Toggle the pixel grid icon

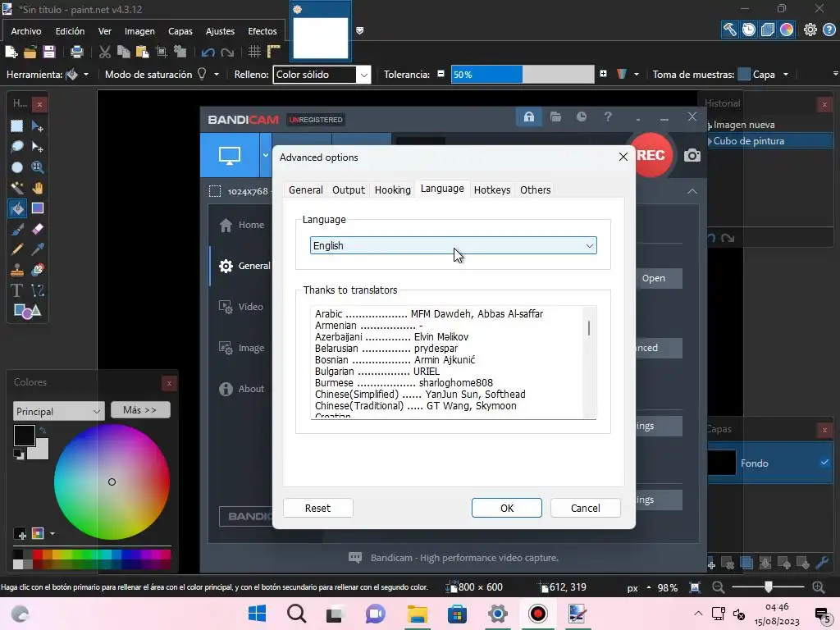[254, 52]
